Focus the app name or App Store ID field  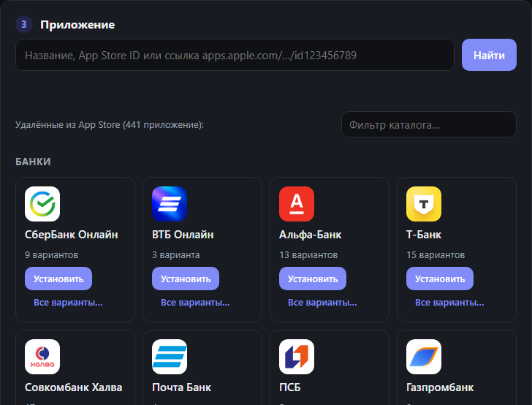click(x=235, y=55)
